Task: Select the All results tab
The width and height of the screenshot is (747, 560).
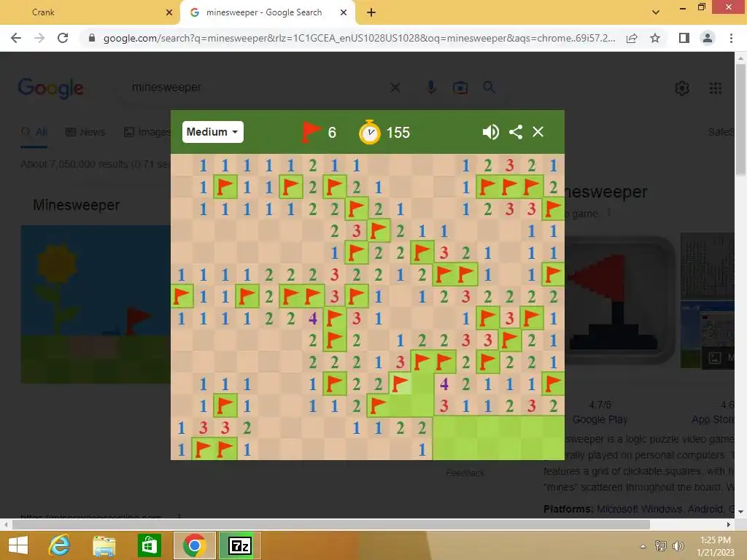Action: (x=34, y=132)
